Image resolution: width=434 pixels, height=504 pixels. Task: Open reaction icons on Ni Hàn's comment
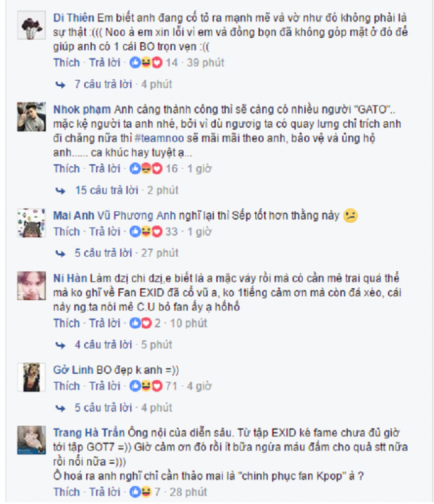[140, 323]
